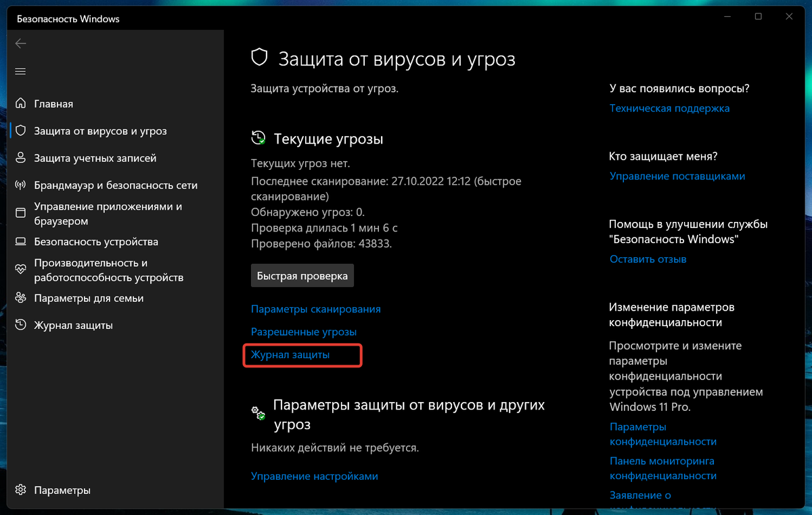This screenshot has width=812, height=515.
Task: Toggle the hamburger navigation menu
Action: pyautogui.click(x=20, y=71)
